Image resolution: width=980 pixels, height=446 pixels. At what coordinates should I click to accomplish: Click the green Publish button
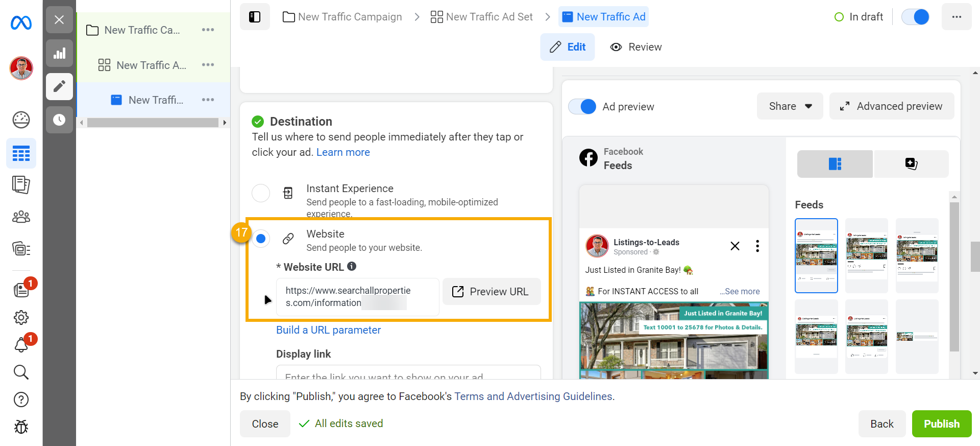coord(941,424)
